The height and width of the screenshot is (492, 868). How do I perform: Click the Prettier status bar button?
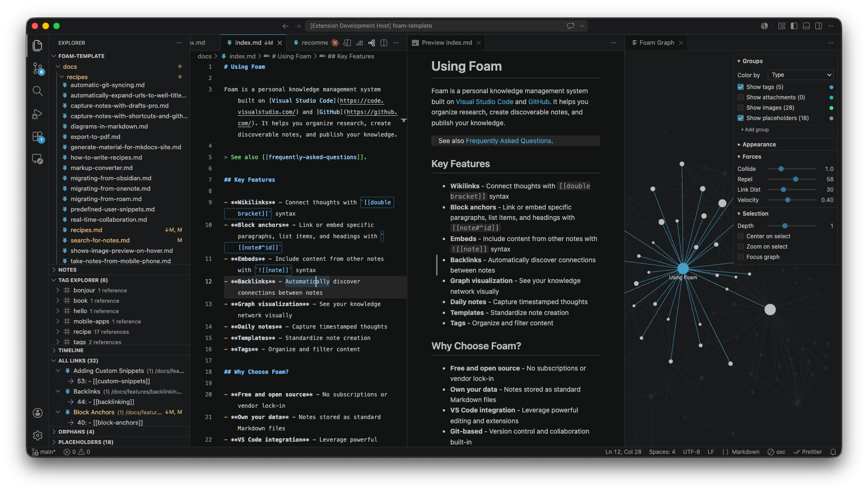click(808, 452)
